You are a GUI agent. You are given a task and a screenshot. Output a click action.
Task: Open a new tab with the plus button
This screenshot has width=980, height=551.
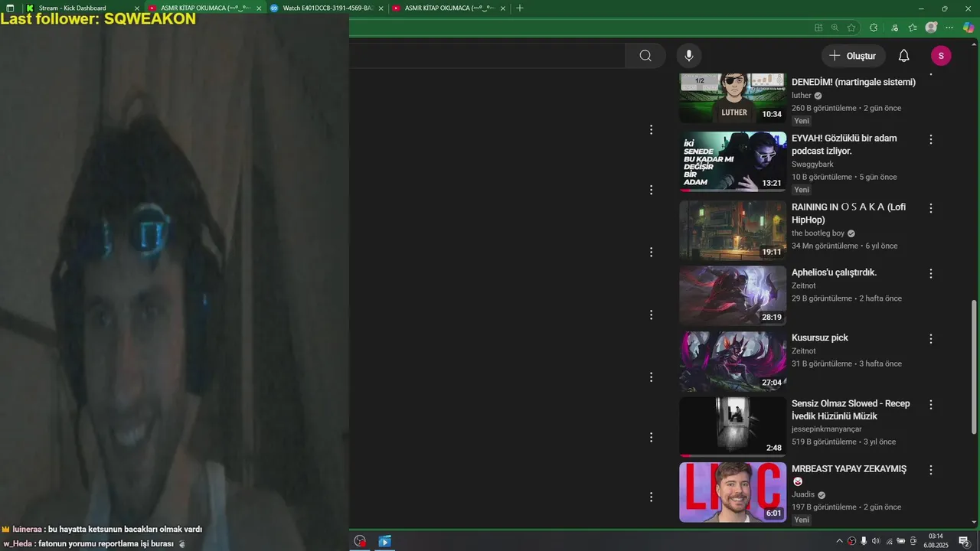tap(520, 8)
